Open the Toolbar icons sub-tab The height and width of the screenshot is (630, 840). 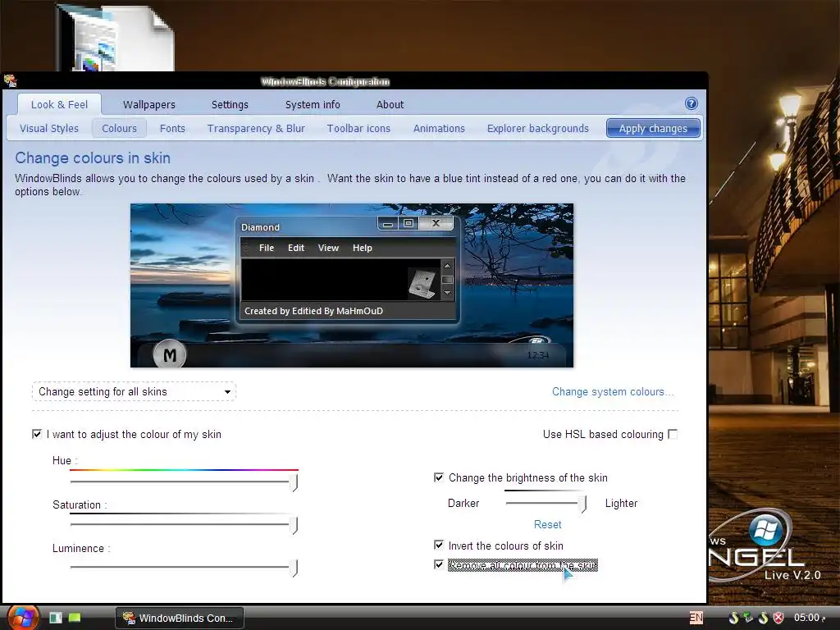(359, 129)
